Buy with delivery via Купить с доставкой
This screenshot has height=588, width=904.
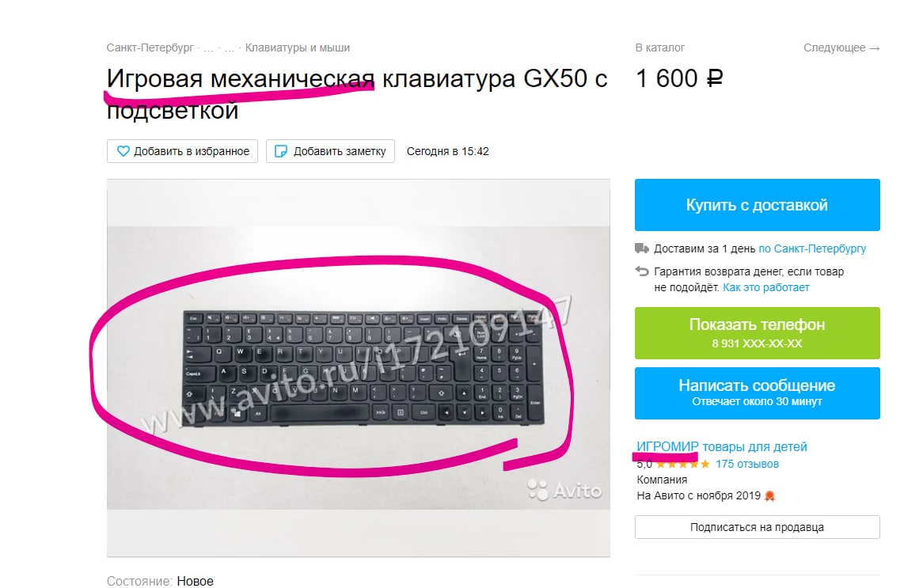click(x=757, y=205)
